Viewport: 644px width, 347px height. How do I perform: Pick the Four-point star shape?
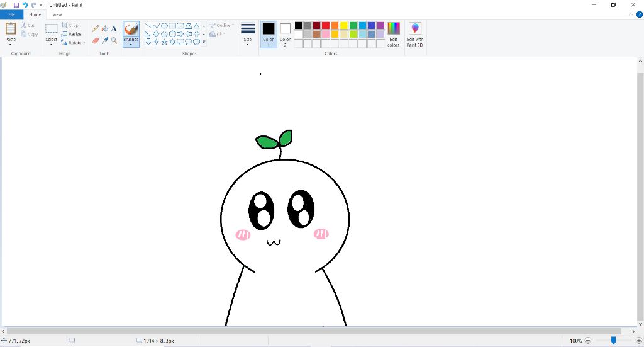coord(156,42)
